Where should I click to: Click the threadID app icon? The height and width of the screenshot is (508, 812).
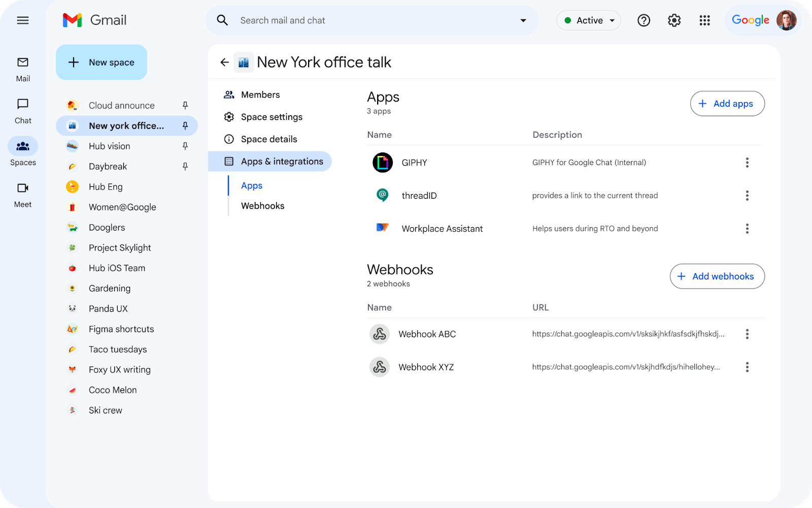point(383,195)
